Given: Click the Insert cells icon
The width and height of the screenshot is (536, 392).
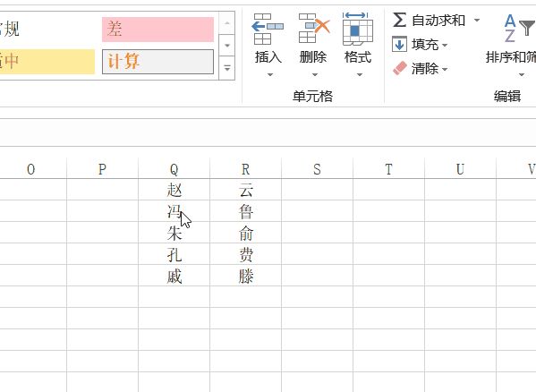Looking at the screenshot, I should pyautogui.click(x=268, y=29).
